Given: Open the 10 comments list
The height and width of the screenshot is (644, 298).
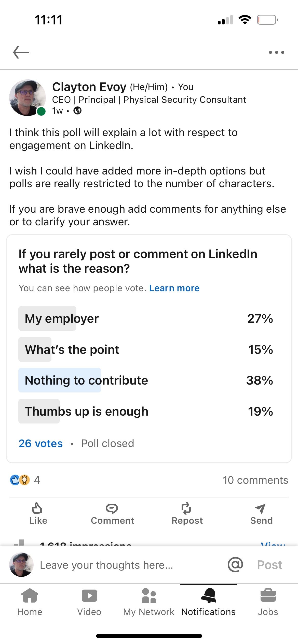Looking at the screenshot, I should pos(255,480).
